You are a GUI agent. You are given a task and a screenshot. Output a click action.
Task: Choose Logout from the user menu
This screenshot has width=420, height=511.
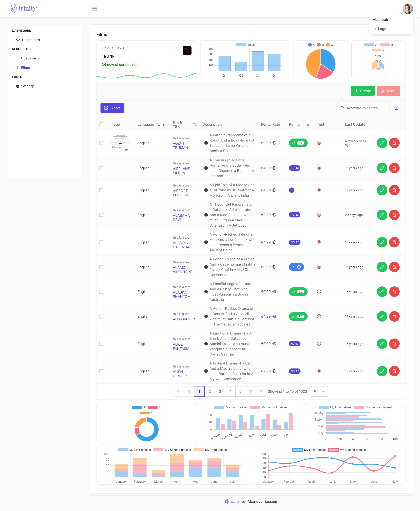381,29
